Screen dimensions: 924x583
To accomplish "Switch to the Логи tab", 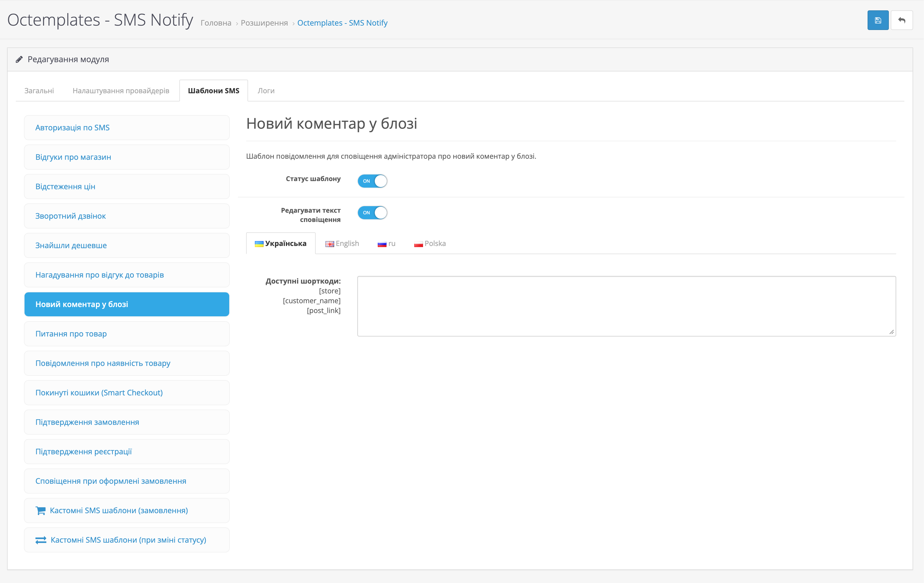I will tap(266, 91).
